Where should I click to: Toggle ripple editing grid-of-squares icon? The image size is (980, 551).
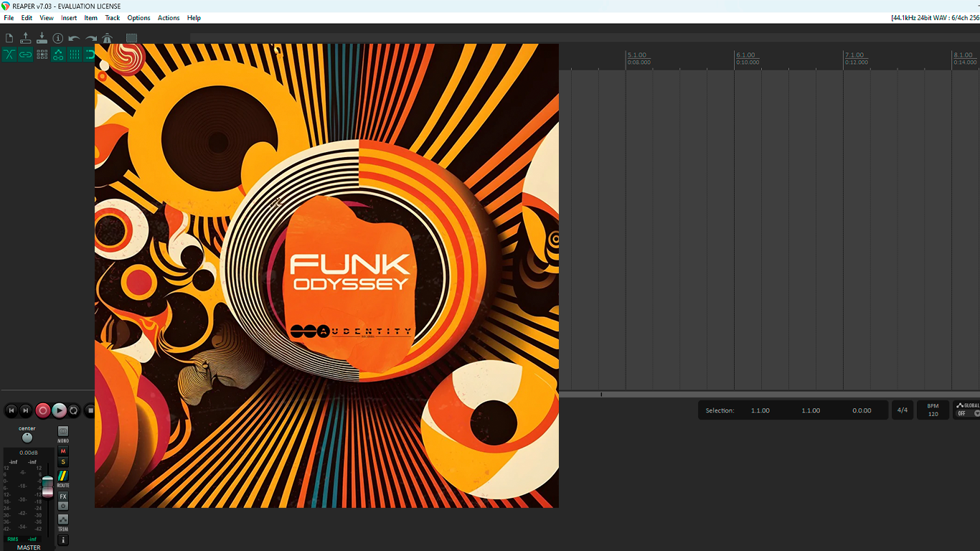(x=42, y=55)
